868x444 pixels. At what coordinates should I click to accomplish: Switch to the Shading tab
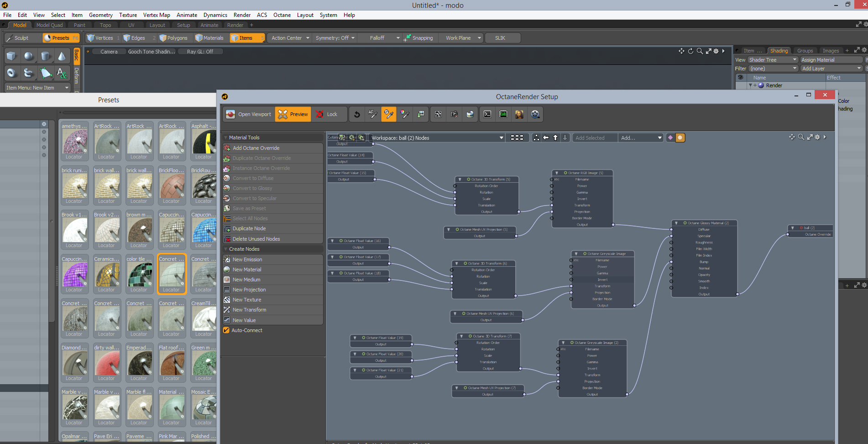coord(779,51)
